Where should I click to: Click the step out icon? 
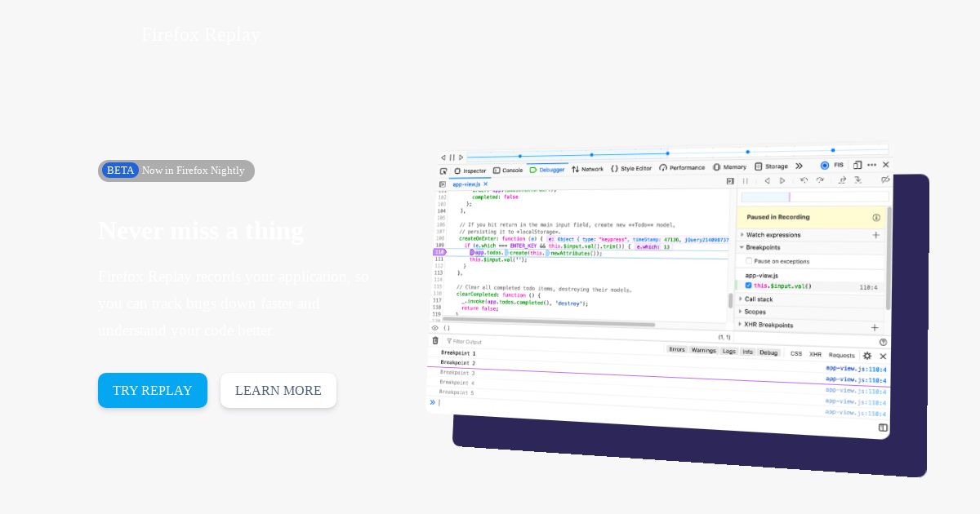[842, 180]
